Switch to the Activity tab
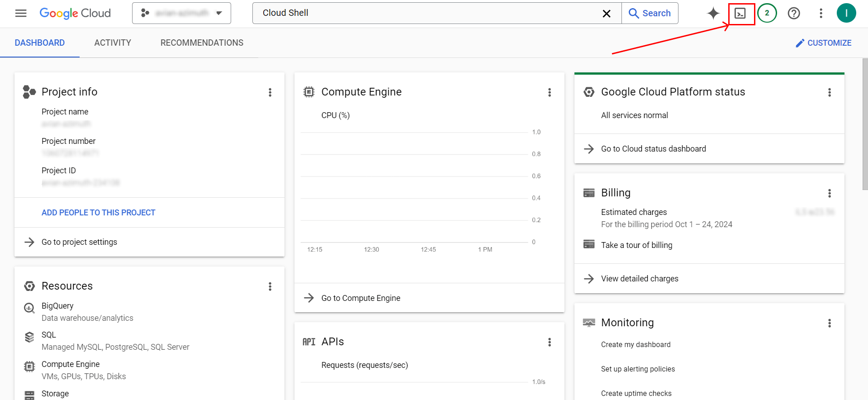Viewport: 868px width, 400px height. (x=113, y=43)
